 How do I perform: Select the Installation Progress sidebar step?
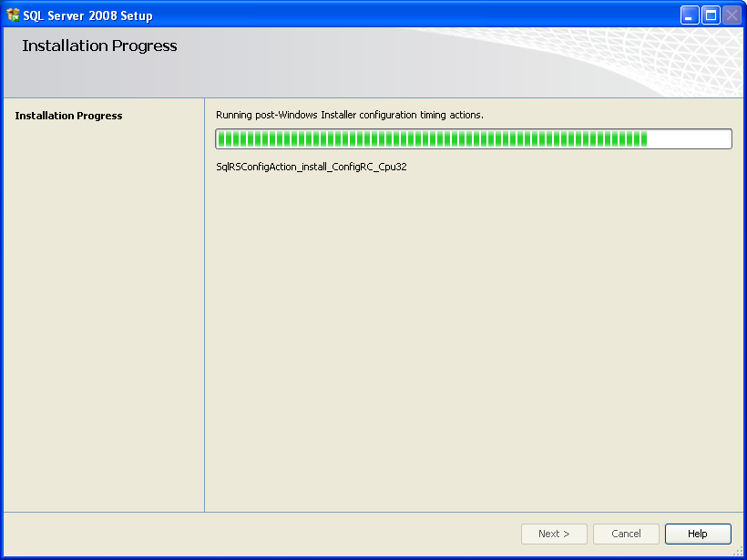[68, 116]
